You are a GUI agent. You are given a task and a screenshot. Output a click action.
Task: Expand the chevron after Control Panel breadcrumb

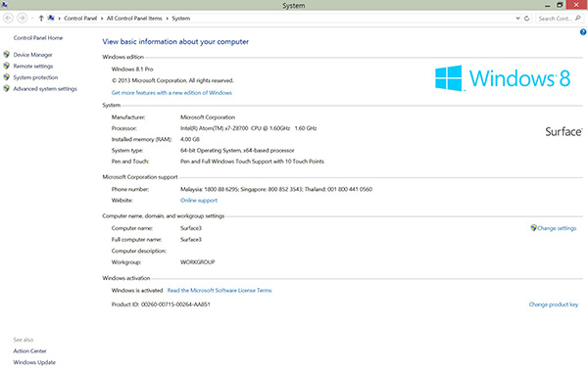pyautogui.click(x=102, y=19)
